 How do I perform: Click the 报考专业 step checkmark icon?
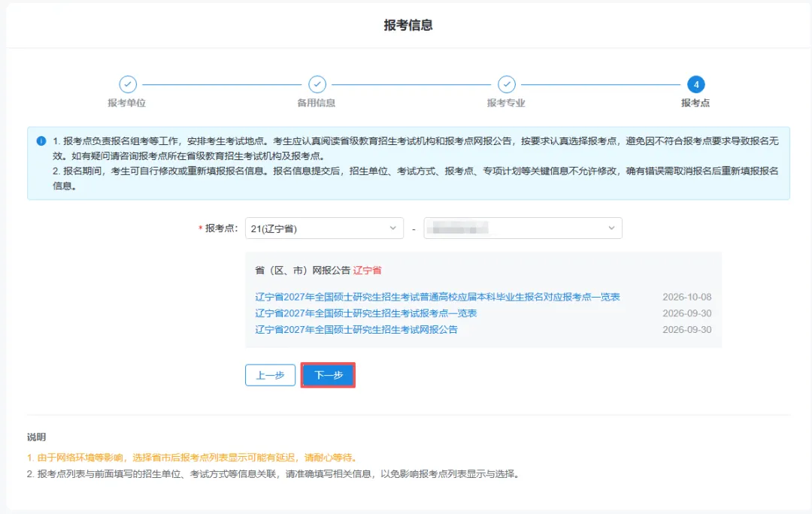click(x=507, y=84)
